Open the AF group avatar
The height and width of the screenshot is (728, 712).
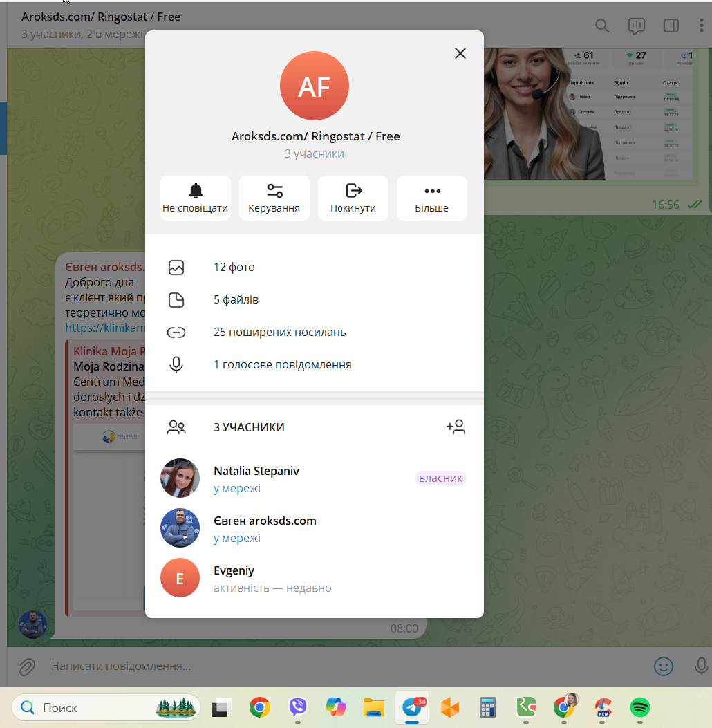tap(315, 86)
